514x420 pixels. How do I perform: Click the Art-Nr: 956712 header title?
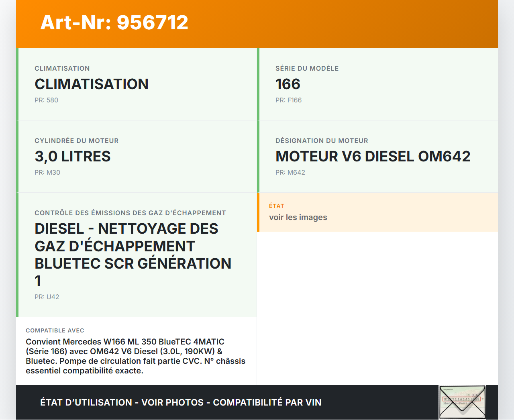point(114,22)
